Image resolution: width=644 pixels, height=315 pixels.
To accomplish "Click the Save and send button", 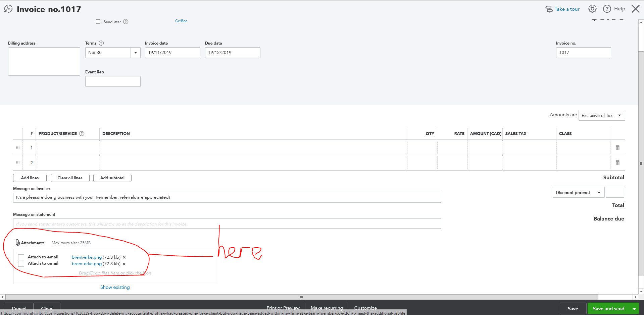I will coord(608,309).
